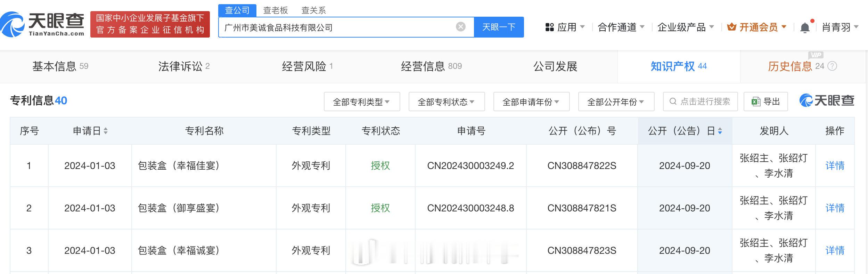Click the 专利名称 column header
This screenshot has height=274, width=868.
click(x=204, y=131)
